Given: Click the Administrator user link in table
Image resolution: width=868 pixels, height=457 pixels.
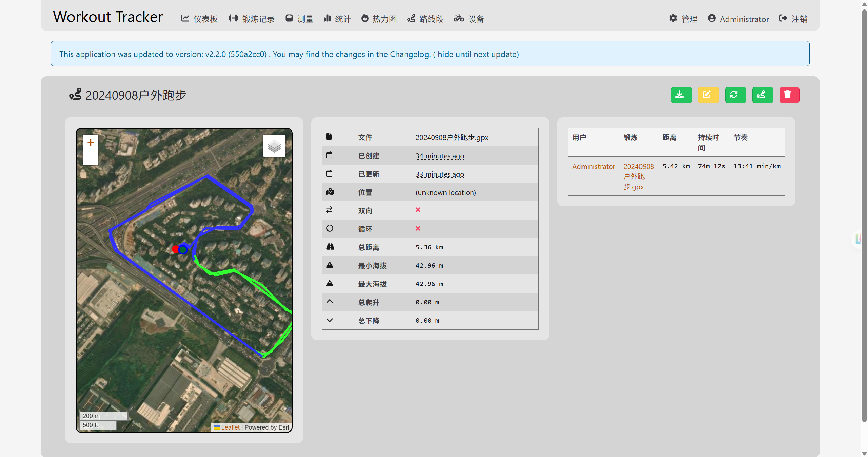Looking at the screenshot, I should [x=594, y=166].
